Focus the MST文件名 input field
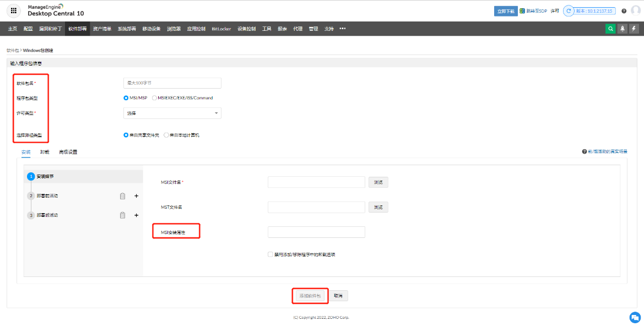 (316, 208)
